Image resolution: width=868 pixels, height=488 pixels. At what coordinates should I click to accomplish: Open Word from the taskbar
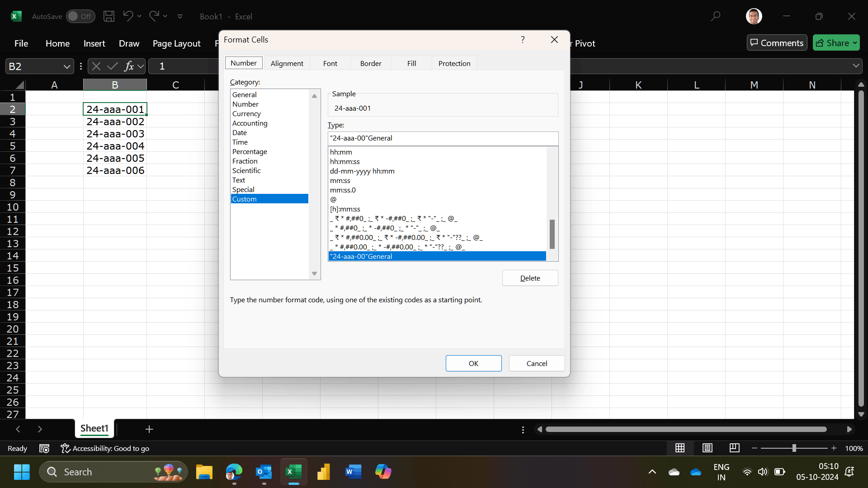[353, 472]
